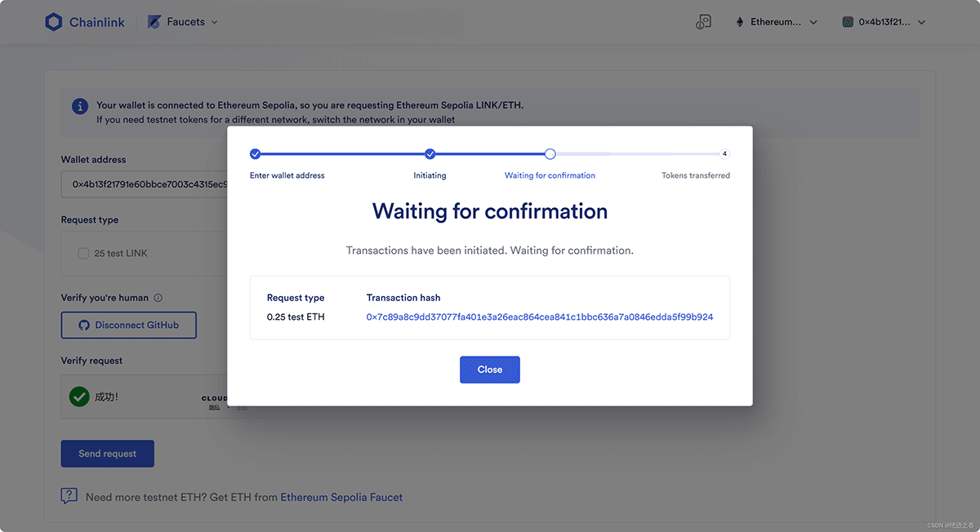
Task: Click the blue info icon in banner
Action: tap(80, 106)
